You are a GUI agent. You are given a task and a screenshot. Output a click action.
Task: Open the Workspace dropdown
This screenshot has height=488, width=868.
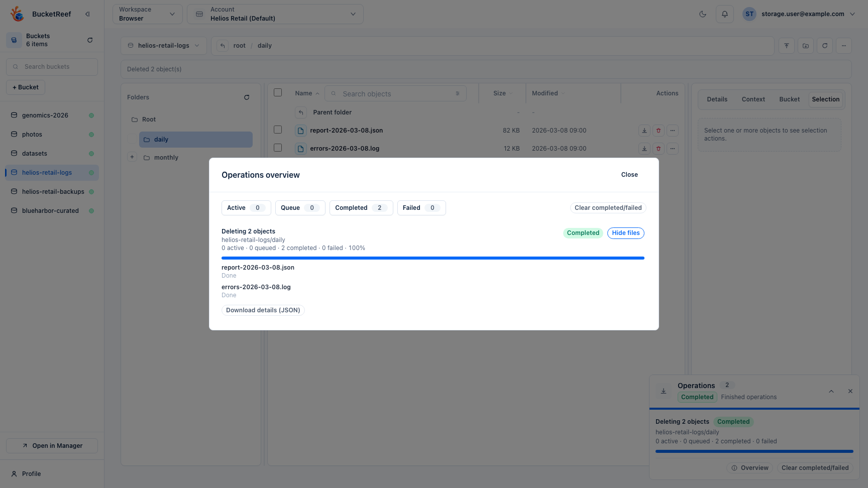pos(148,14)
